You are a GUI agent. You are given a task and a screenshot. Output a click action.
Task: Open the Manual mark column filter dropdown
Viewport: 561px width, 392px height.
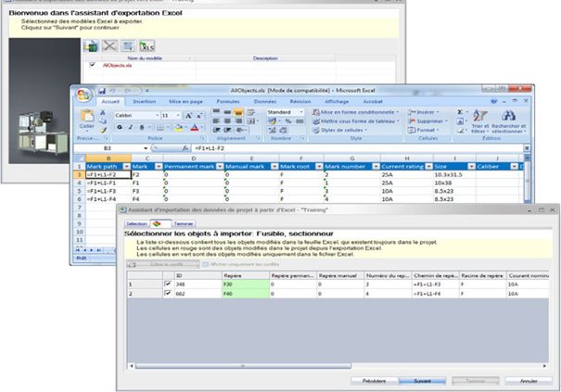(274, 167)
